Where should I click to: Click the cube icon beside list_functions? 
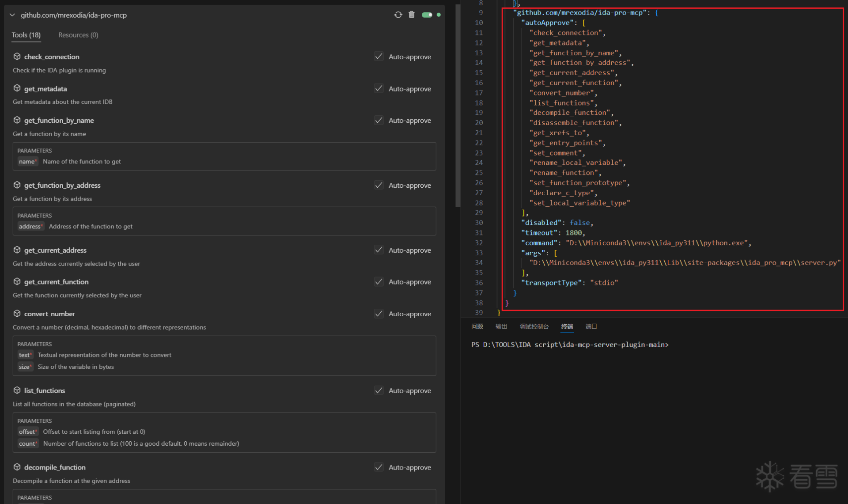click(17, 390)
